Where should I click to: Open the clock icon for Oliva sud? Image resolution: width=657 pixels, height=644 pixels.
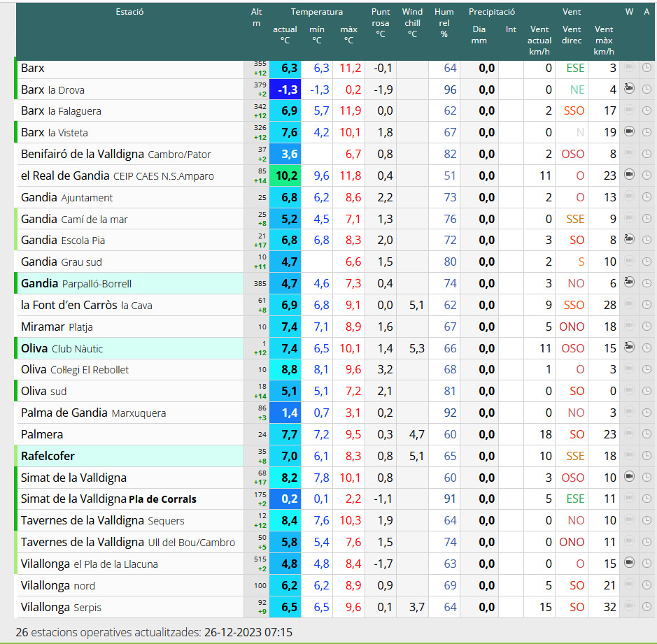647,391
